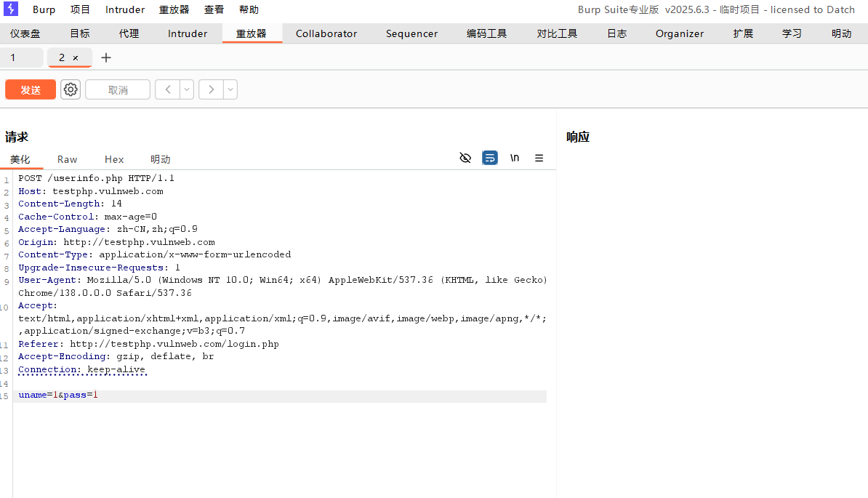Switch request view to 明动
The height and width of the screenshot is (498, 868).
point(161,159)
